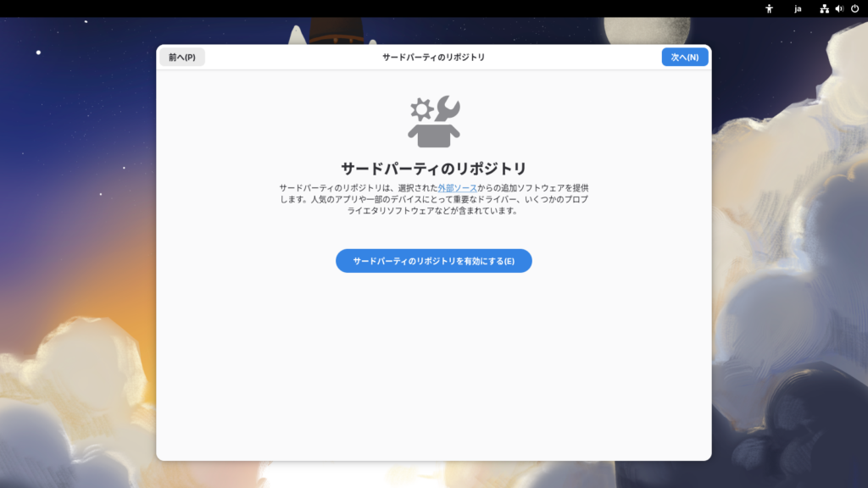This screenshot has height=488, width=868.
Task: Click the first line of description text
Action: [x=356, y=187]
